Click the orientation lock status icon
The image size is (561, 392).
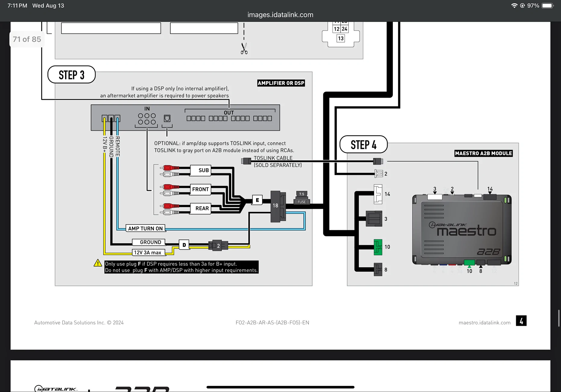(x=522, y=5)
